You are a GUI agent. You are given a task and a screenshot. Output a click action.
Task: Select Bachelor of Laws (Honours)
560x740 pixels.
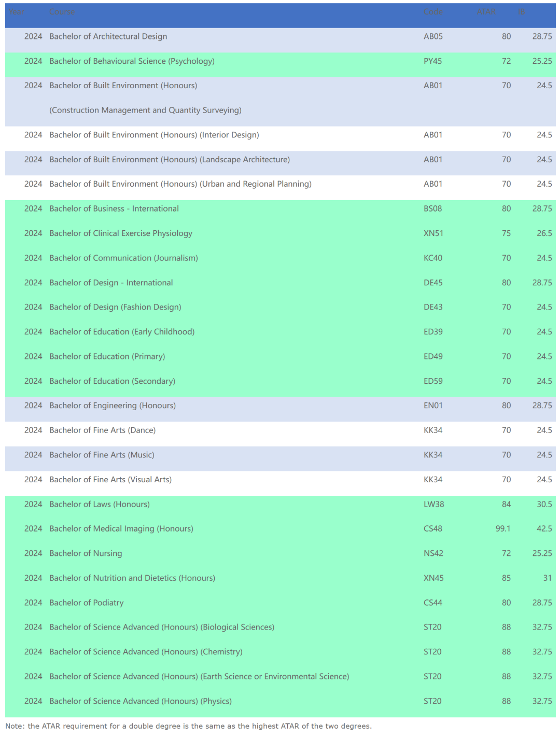100,504
